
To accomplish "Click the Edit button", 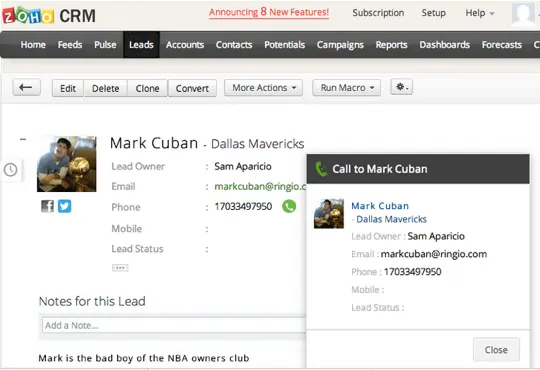I will 68,89.
